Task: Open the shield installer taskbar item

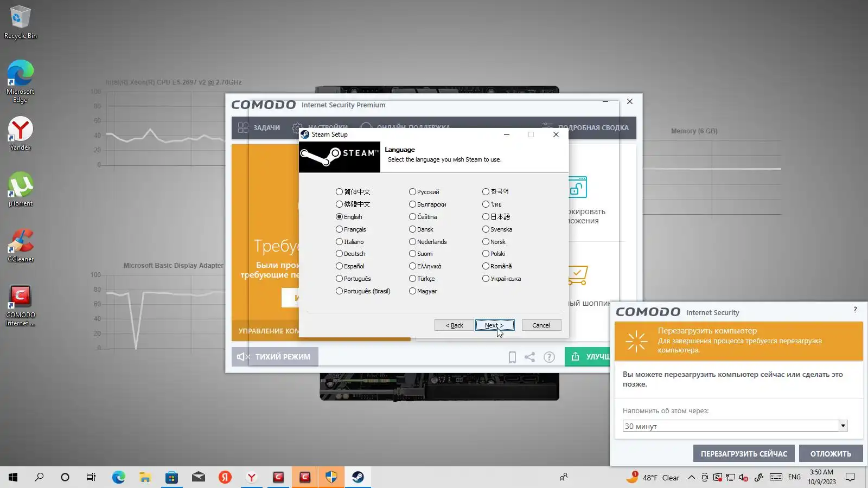Action: [x=331, y=477]
